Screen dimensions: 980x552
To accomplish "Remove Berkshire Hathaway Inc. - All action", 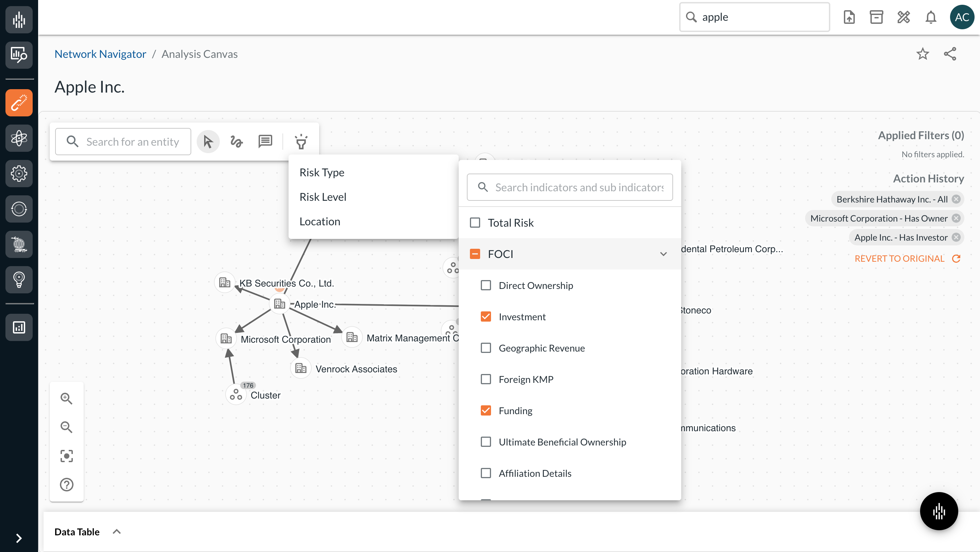I will 956,199.
